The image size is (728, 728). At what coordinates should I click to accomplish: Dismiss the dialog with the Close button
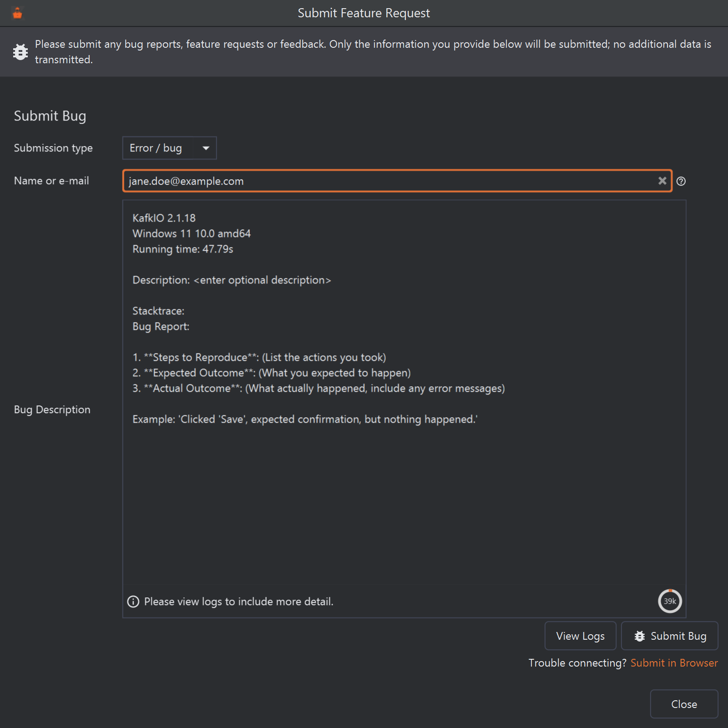(x=684, y=704)
